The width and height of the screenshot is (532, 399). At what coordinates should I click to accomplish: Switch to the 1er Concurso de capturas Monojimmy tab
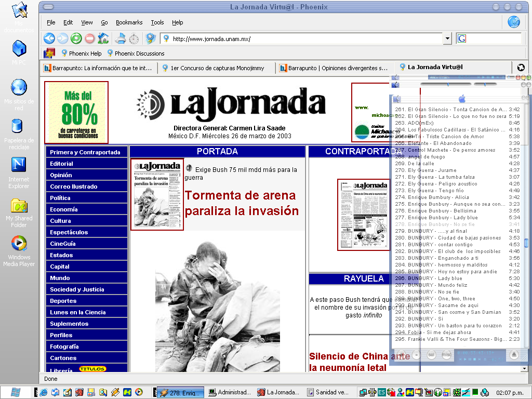[x=217, y=68]
